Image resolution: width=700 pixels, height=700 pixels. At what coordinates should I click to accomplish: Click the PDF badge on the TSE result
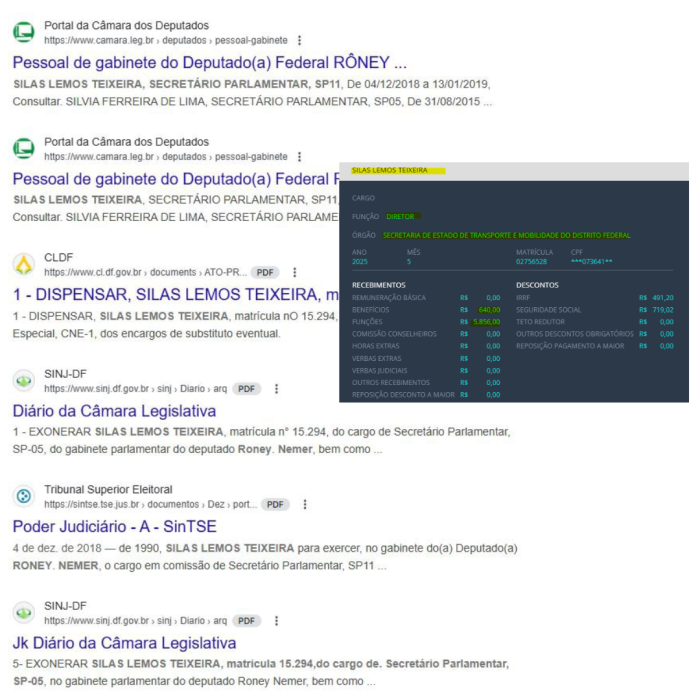click(275, 505)
